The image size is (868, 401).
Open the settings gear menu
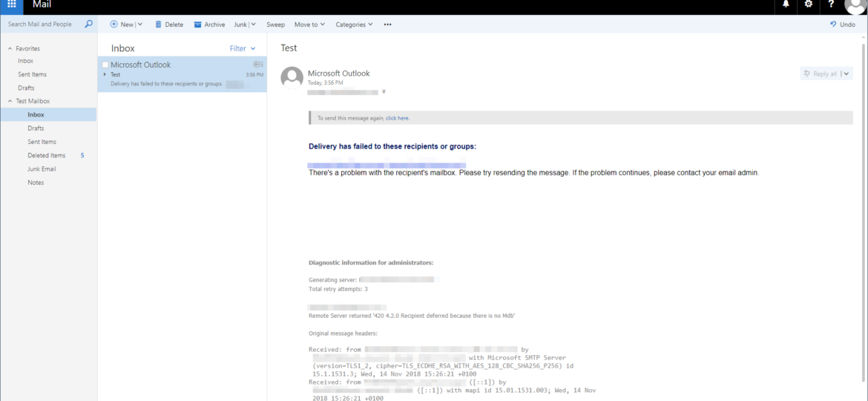point(808,4)
